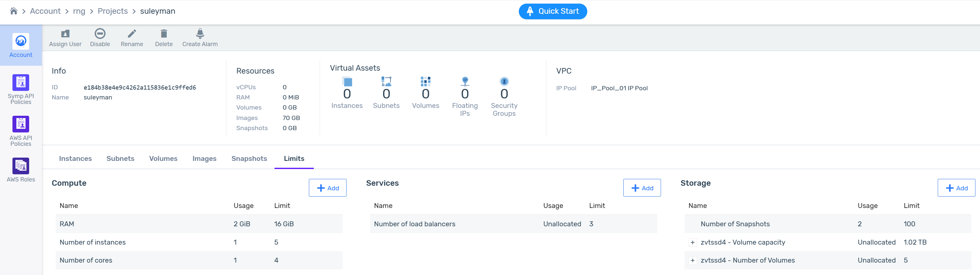Click the Floating IPs asset icon
The width and height of the screenshot is (980, 275).
pos(465,81)
